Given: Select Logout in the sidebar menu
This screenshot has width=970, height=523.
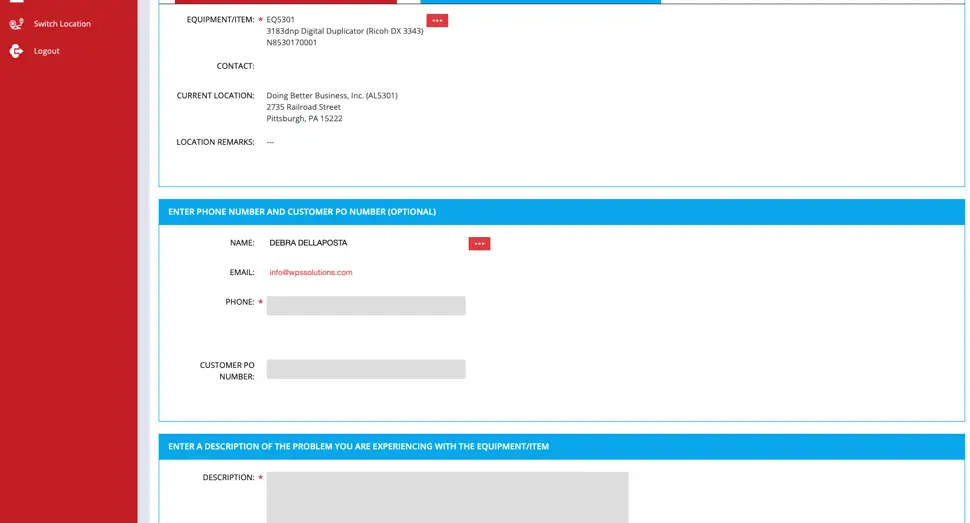Looking at the screenshot, I should [47, 51].
